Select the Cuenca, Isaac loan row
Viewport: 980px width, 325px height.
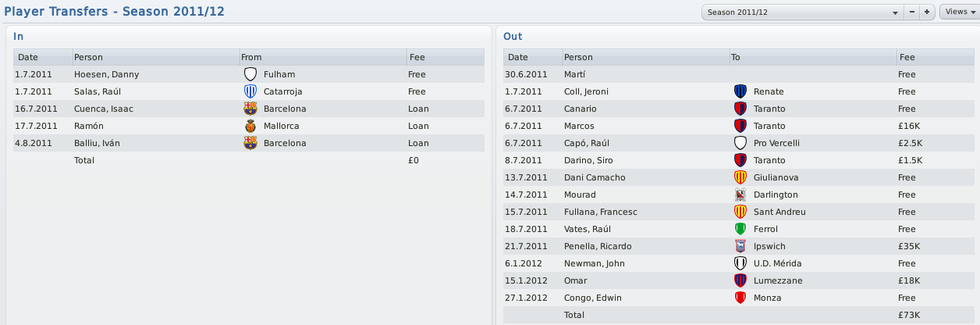[249, 109]
